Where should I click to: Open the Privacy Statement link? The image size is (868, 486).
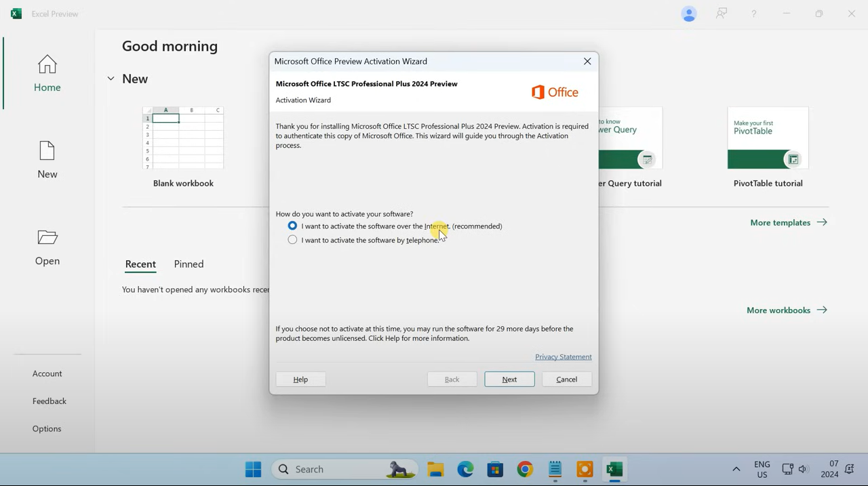click(564, 357)
